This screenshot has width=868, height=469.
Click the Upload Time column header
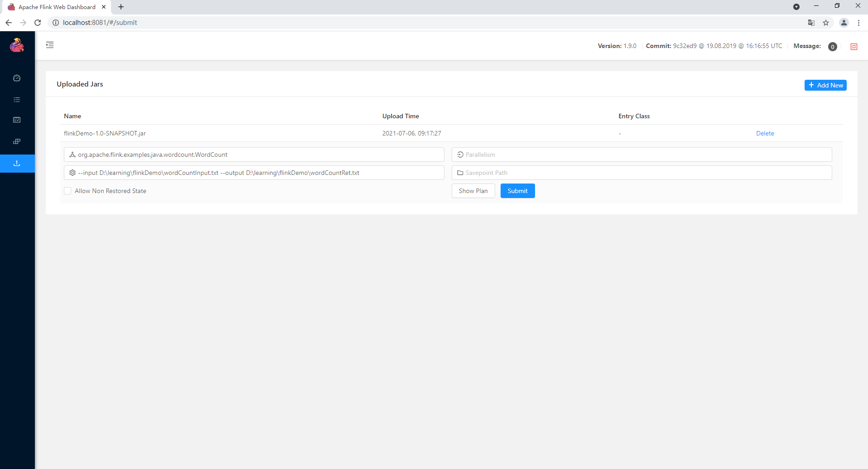click(x=400, y=116)
